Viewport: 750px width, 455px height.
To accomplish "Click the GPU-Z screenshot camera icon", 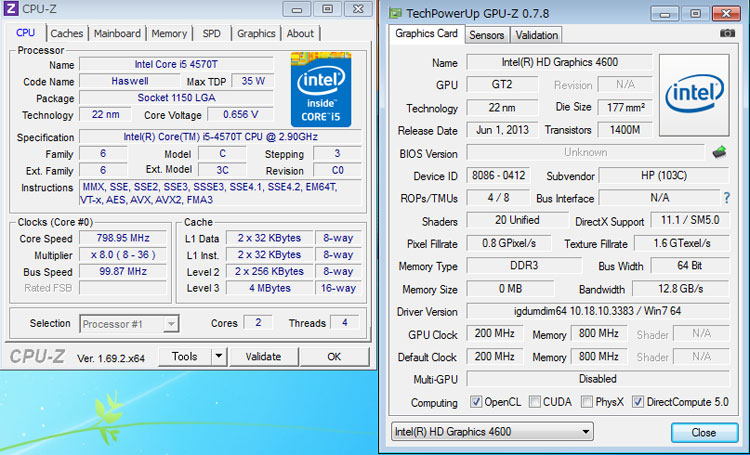I will coord(727,33).
